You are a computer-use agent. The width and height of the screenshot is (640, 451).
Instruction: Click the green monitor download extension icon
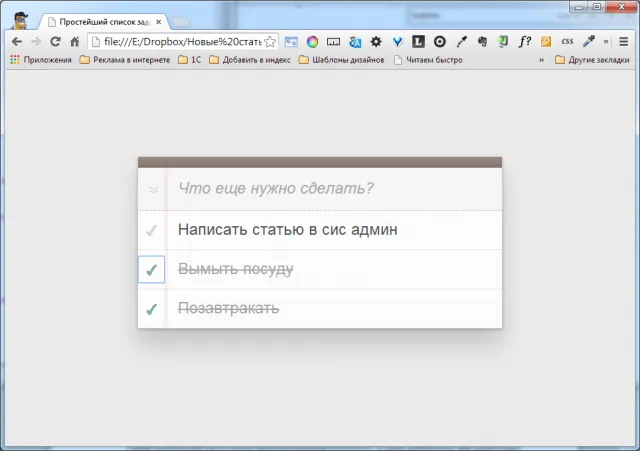click(503, 42)
